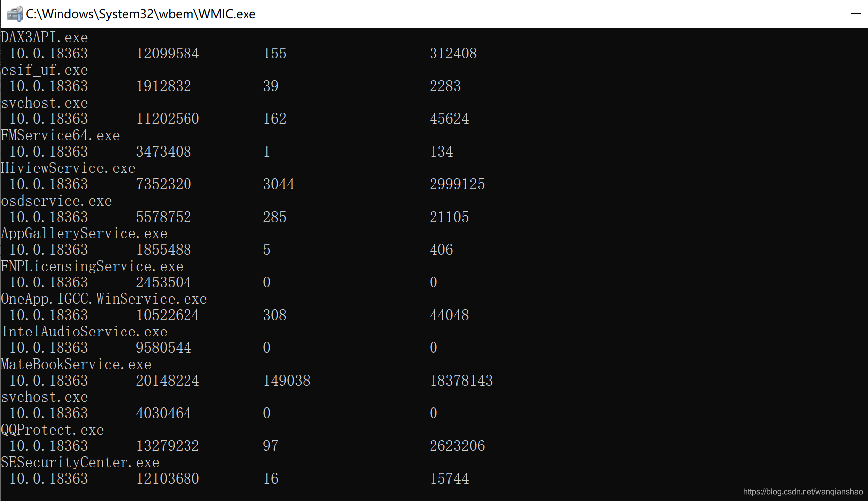This screenshot has width=868, height=501.
Task: Click the value 134 in FMService64 row
Action: coord(441,152)
